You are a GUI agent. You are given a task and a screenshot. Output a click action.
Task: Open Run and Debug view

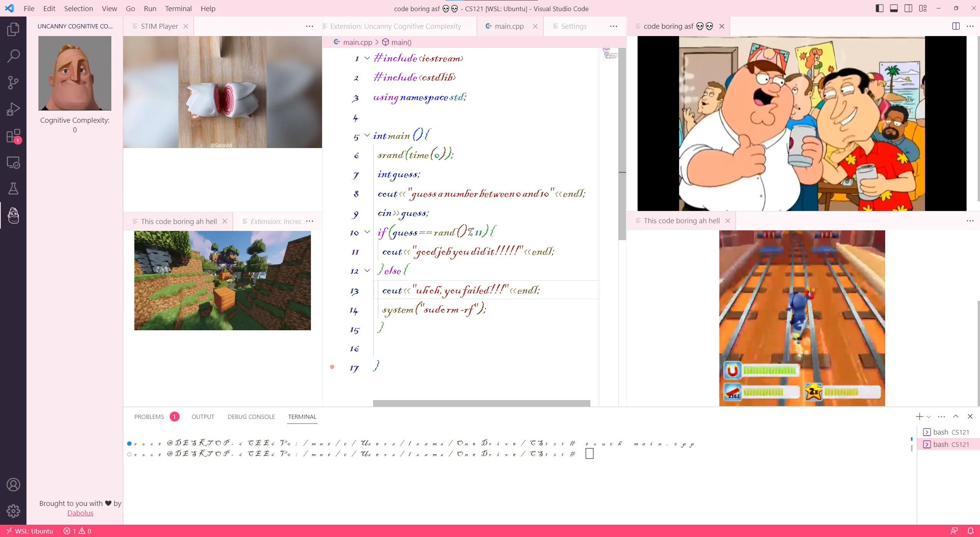pyautogui.click(x=13, y=109)
